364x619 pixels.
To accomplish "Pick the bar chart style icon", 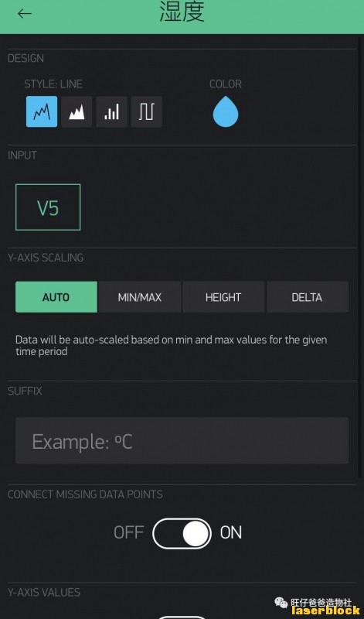I will pos(111,111).
